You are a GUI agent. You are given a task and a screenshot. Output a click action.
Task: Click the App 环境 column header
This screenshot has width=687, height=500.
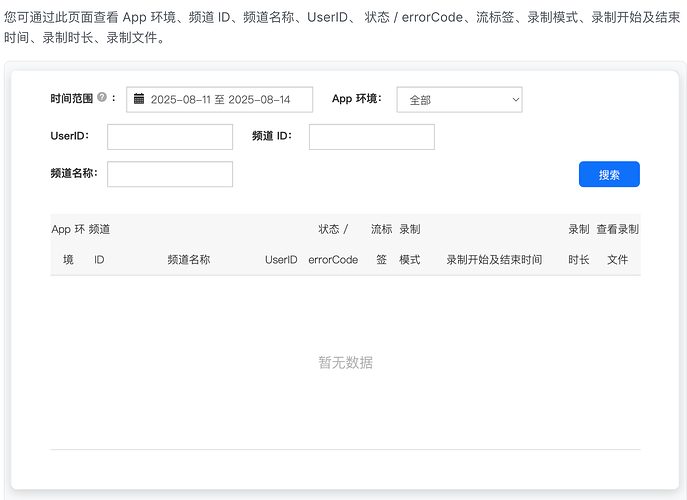(x=68, y=244)
